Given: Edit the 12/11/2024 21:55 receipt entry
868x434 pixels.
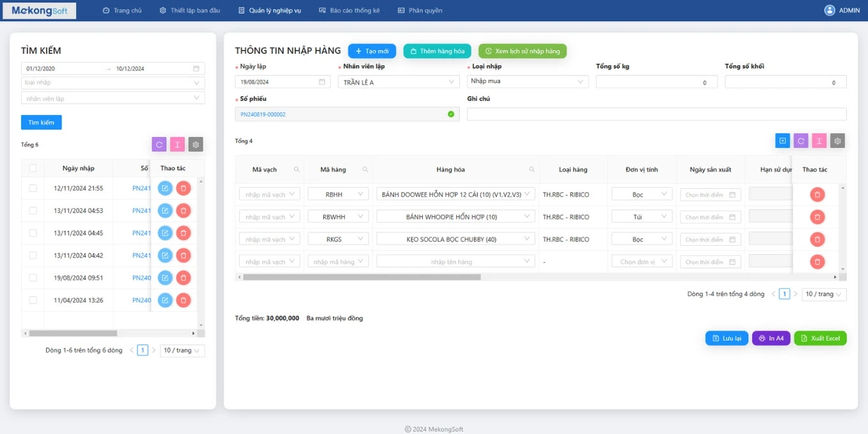Looking at the screenshot, I should click(165, 188).
